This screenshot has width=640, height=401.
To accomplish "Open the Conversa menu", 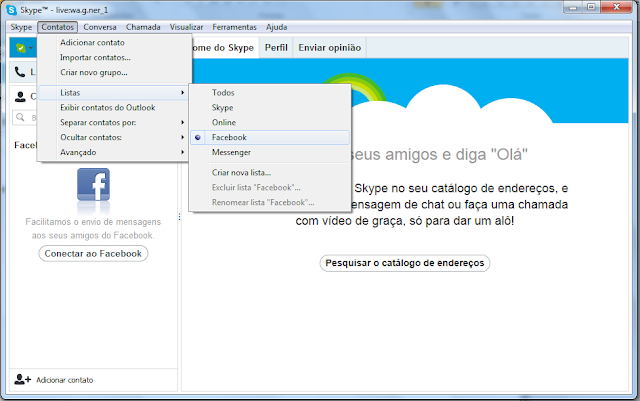I will pos(100,27).
